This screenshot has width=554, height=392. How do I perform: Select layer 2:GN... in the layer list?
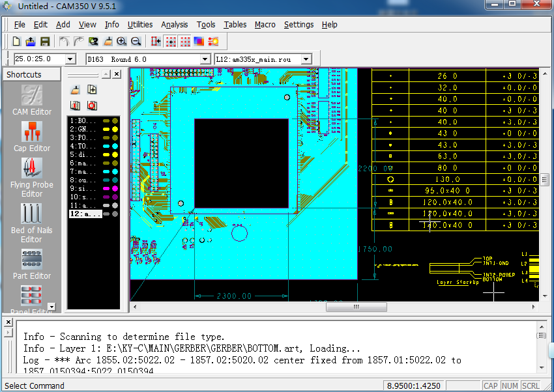tap(83, 129)
